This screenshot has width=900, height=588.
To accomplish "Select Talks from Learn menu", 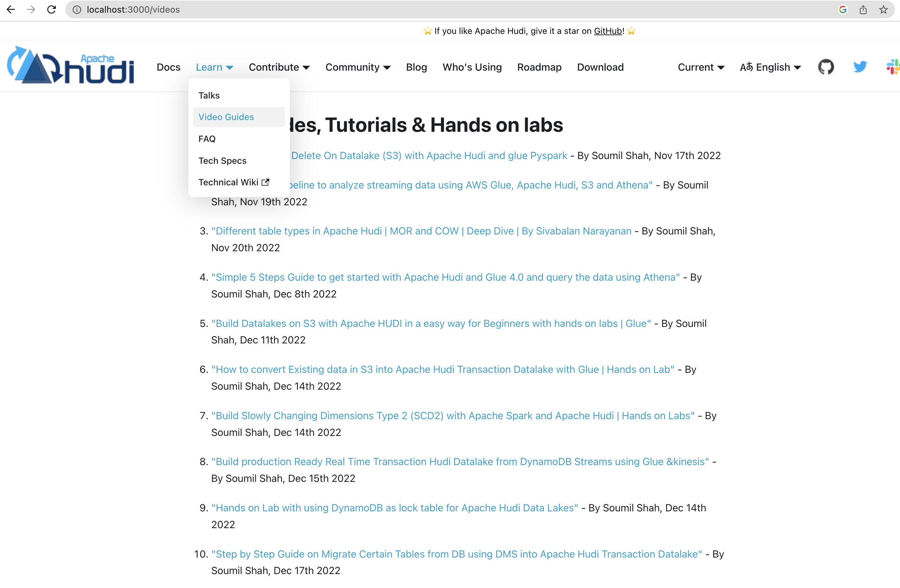I will (x=209, y=95).
